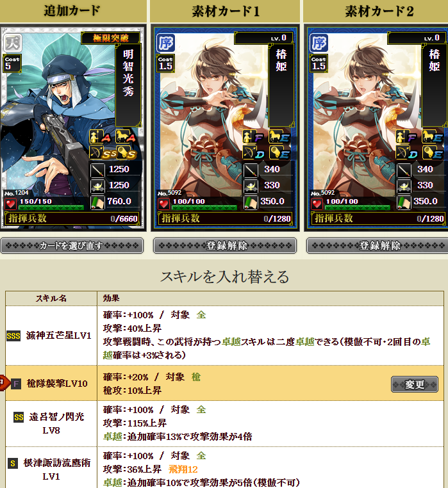This screenshot has width=448, height=488.
Task: Click the 変更 button for 槍隊襲撃LV10
Action: tap(415, 384)
